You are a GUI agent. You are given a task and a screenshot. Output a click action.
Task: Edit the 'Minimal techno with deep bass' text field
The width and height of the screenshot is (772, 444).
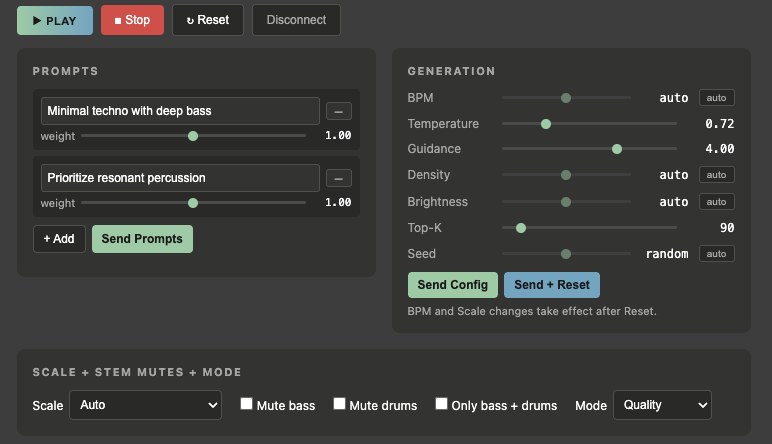(x=180, y=111)
